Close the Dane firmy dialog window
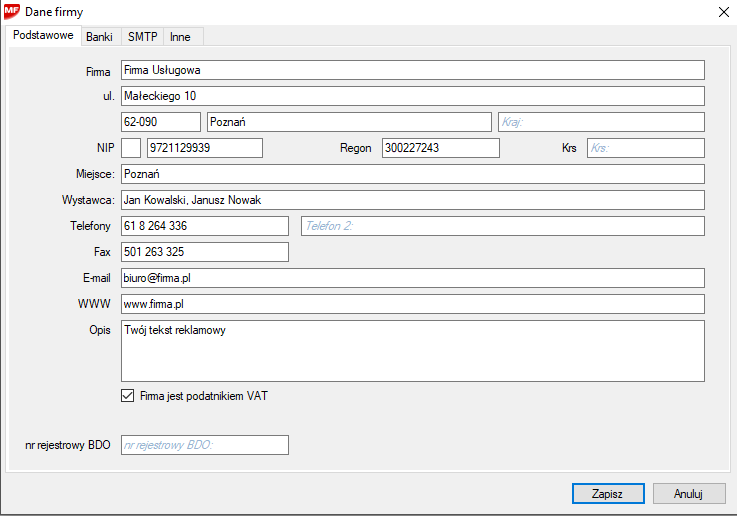737x516 pixels. click(x=723, y=12)
